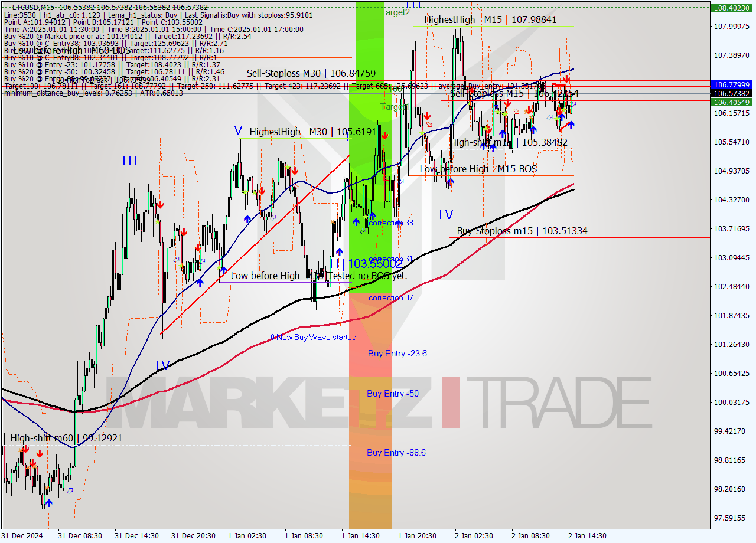Click the blue 106.77999 price tag
The height and width of the screenshot is (543, 756).
(x=731, y=85)
